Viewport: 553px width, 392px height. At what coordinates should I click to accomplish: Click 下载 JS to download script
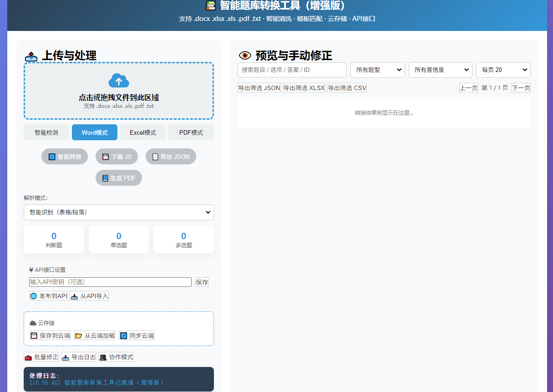point(117,156)
